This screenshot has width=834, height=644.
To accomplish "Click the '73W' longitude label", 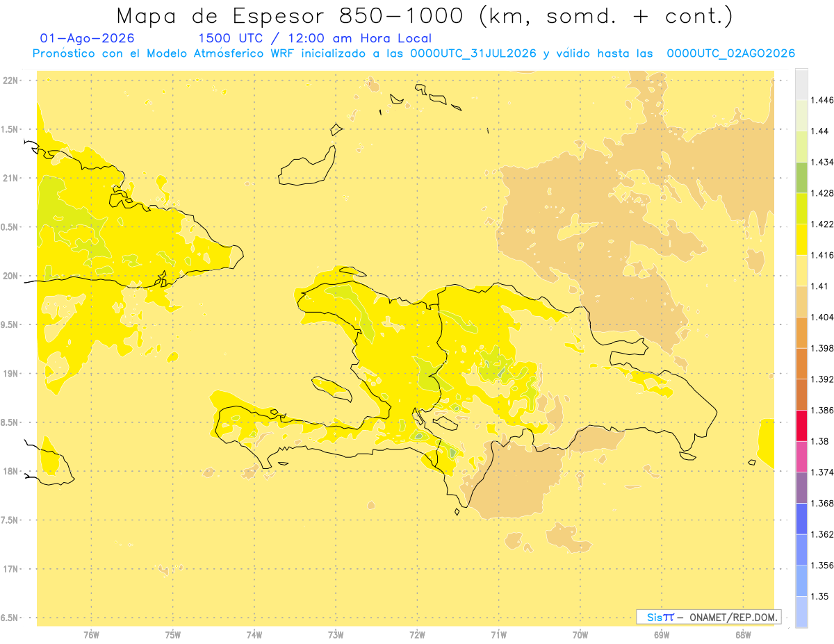I will [336, 635].
